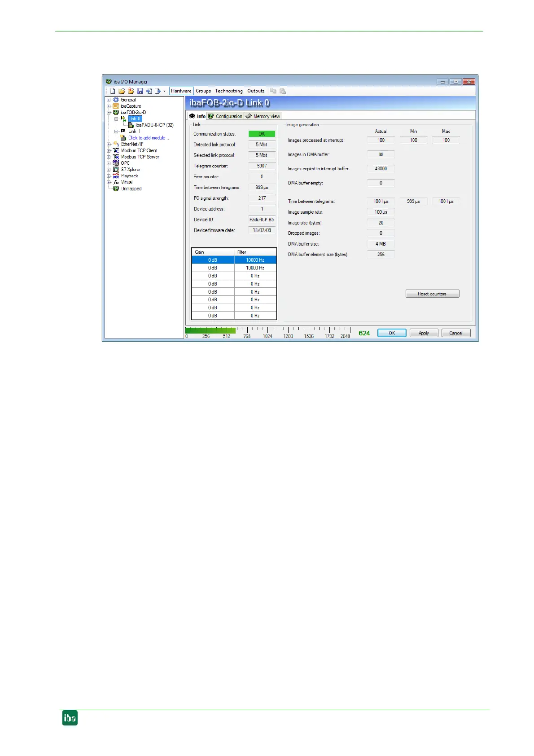Image resolution: width=534 pixels, height=756 pixels.
Task: Expand the Link 1 tree node
Action: 116,132
